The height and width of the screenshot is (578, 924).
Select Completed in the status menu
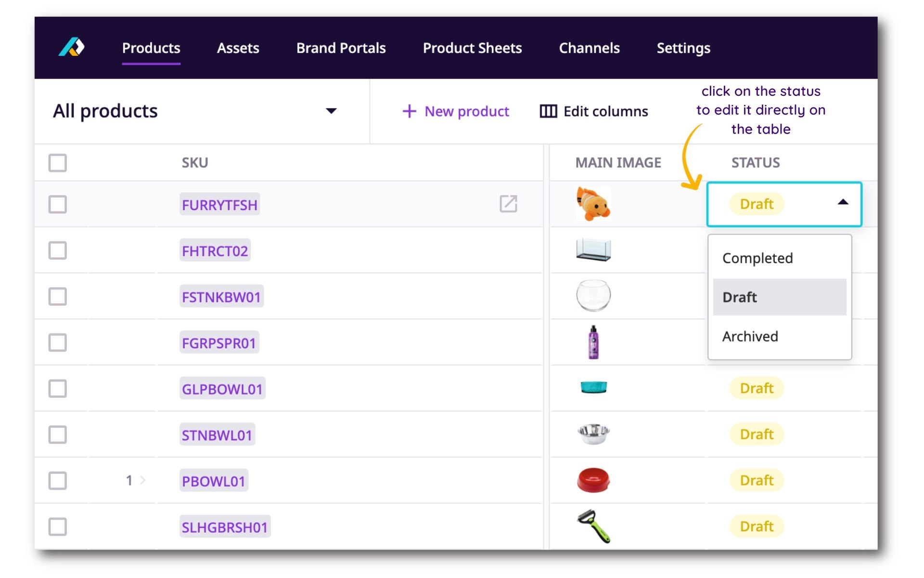(x=757, y=258)
